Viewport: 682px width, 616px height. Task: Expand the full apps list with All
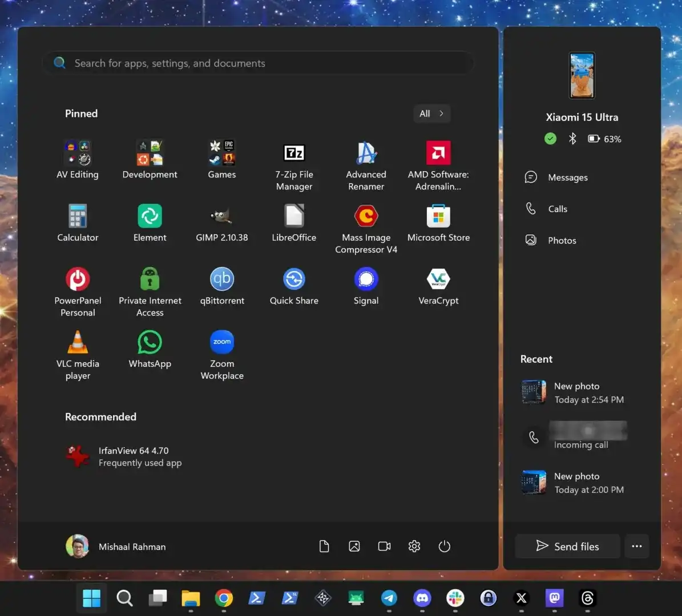tap(431, 114)
